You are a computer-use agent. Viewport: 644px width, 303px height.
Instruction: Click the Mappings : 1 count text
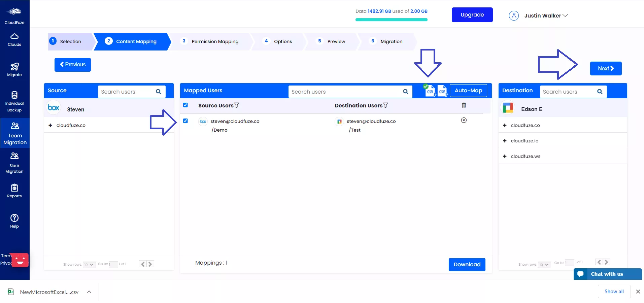coord(211,263)
